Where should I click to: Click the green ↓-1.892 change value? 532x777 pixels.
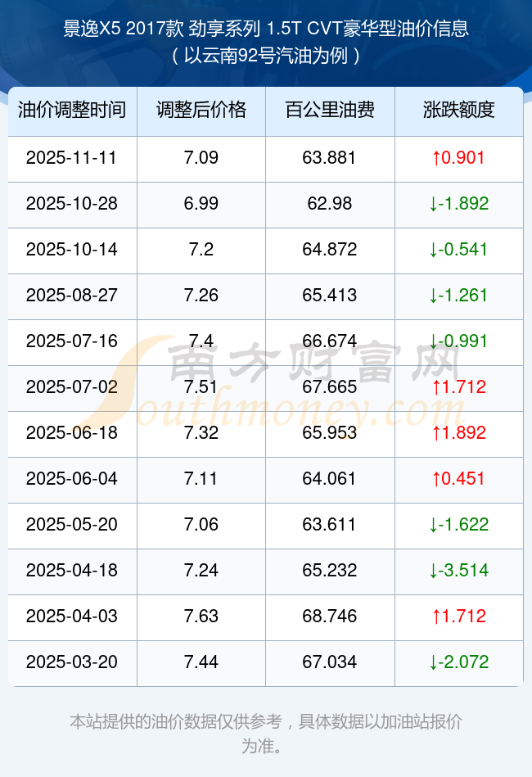point(459,203)
